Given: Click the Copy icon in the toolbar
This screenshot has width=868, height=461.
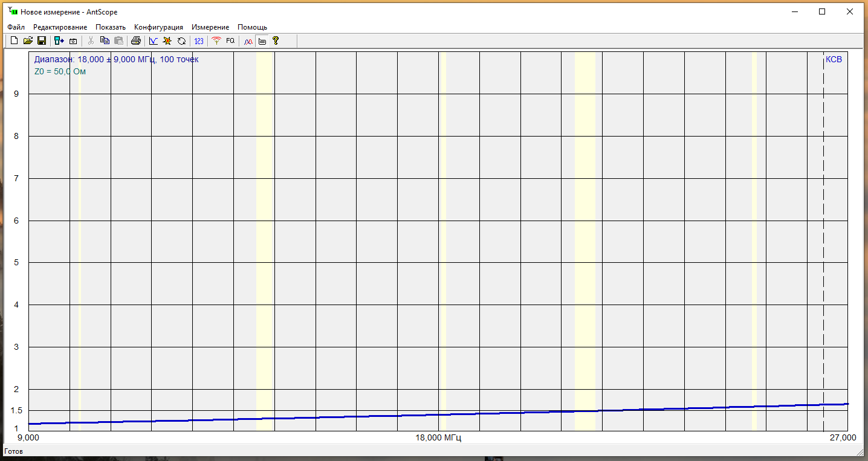Looking at the screenshot, I should coord(105,41).
